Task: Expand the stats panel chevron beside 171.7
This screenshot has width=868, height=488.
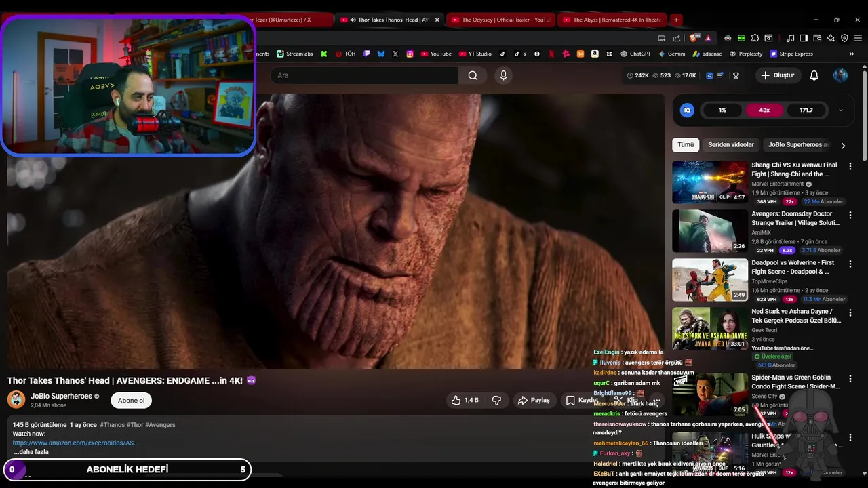Action: click(841, 110)
